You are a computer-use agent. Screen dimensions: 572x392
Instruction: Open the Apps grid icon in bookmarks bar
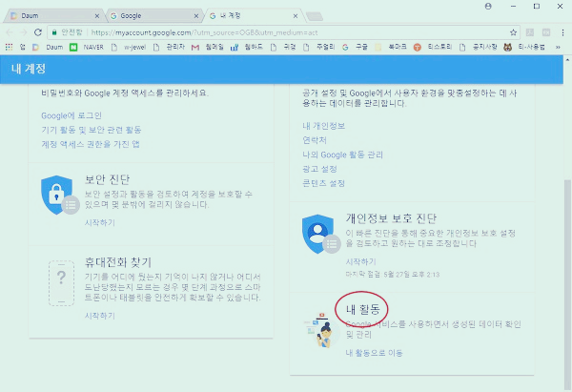[10, 47]
